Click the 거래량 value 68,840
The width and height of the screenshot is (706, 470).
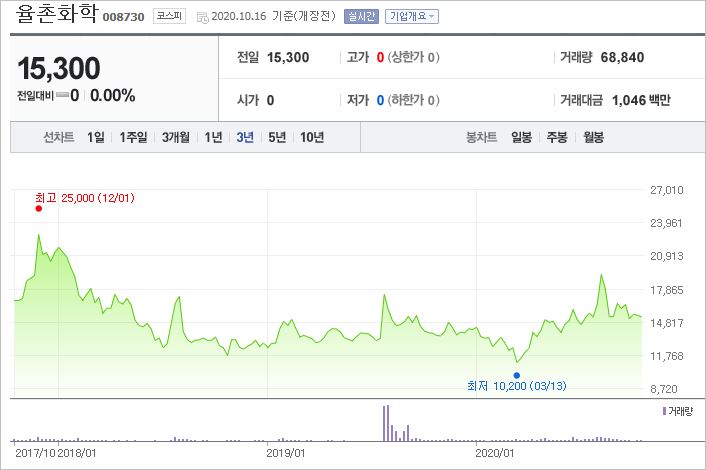coord(622,57)
